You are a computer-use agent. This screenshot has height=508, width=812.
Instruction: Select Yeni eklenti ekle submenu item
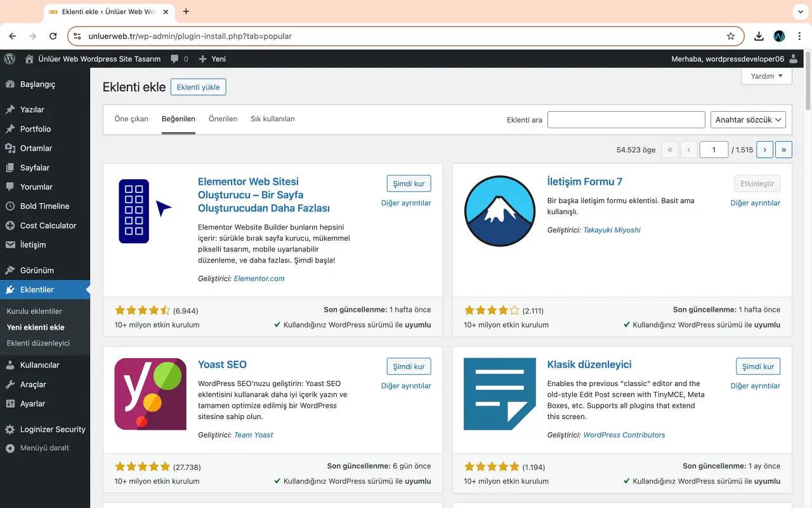click(36, 327)
